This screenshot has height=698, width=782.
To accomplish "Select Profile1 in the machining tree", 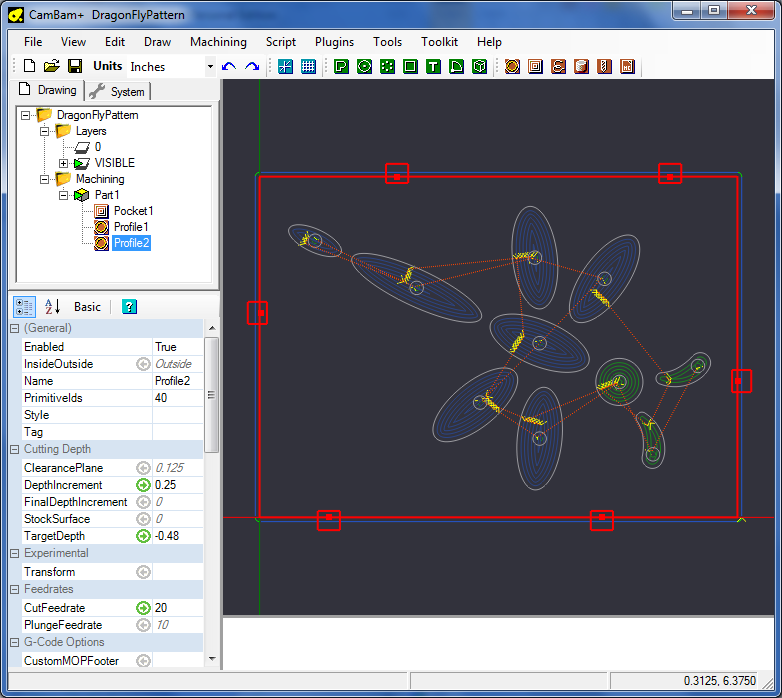I will (131, 227).
